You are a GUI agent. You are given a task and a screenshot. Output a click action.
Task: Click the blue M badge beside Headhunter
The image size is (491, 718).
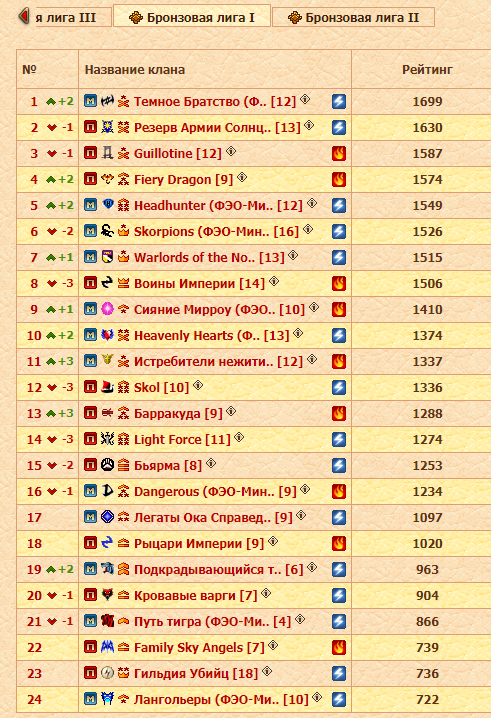91,205
